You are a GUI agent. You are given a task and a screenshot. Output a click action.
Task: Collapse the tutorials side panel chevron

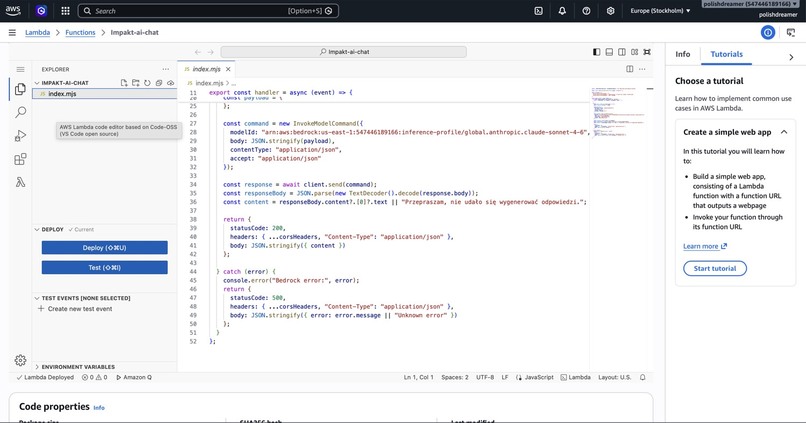point(791,57)
